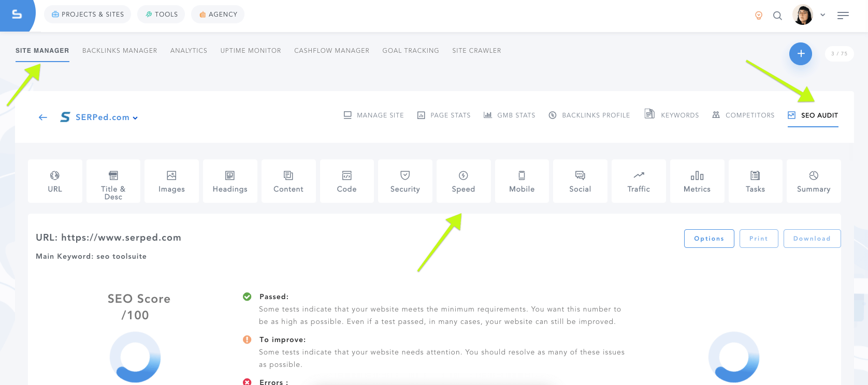Click the right-side donut progress chart
The width and height of the screenshot is (868, 385).
(x=734, y=357)
